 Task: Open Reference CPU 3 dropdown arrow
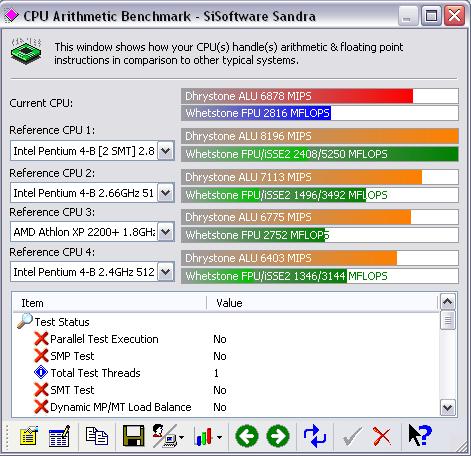coord(166,232)
